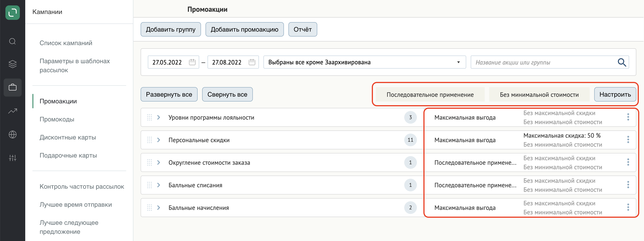Expand Уровни программы лояльности group
The height and width of the screenshot is (241, 644).
158,117
